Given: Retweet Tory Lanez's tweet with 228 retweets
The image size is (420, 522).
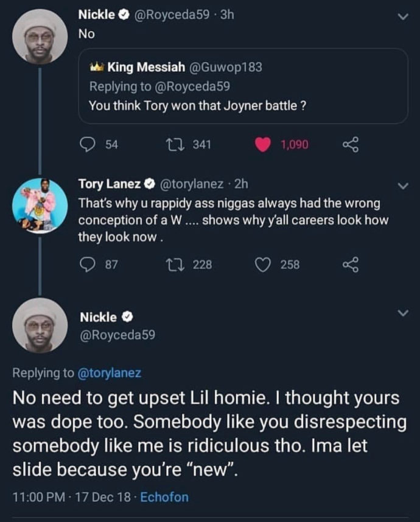Looking at the screenshot, I should 175,265.
